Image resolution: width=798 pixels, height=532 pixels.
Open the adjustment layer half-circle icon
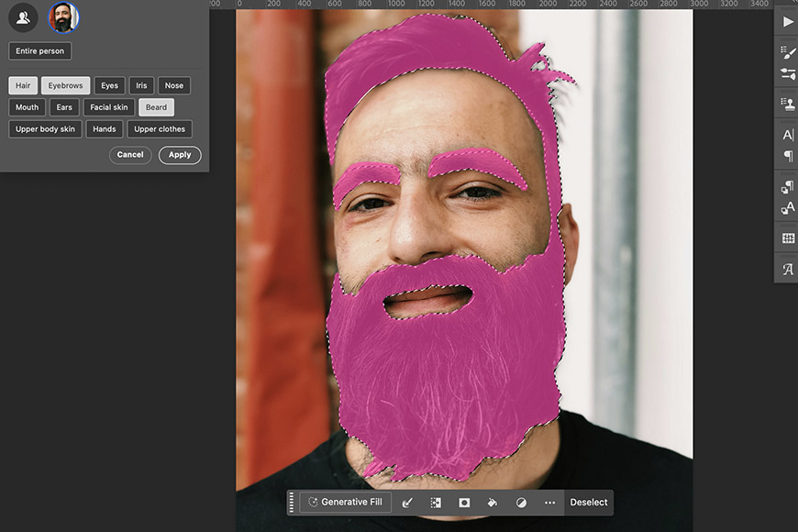tap(521, 503)
